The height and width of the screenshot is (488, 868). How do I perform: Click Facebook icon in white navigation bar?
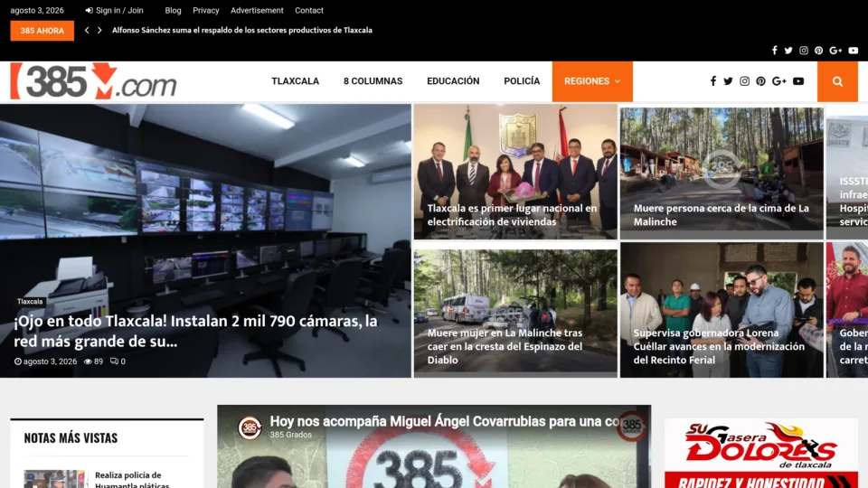[713, 81]
